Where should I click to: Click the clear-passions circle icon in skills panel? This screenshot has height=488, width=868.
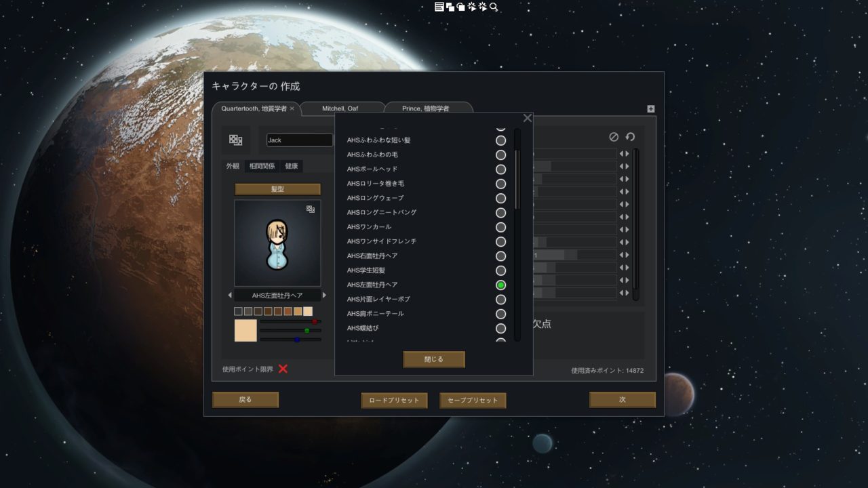614,137
